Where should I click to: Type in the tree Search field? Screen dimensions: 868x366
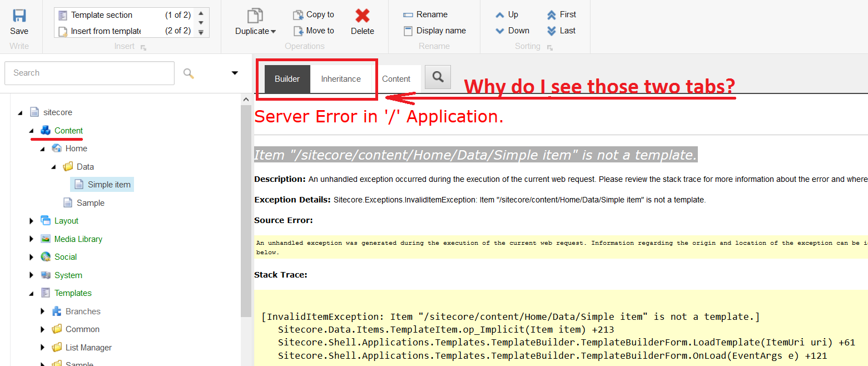point(89,73)
